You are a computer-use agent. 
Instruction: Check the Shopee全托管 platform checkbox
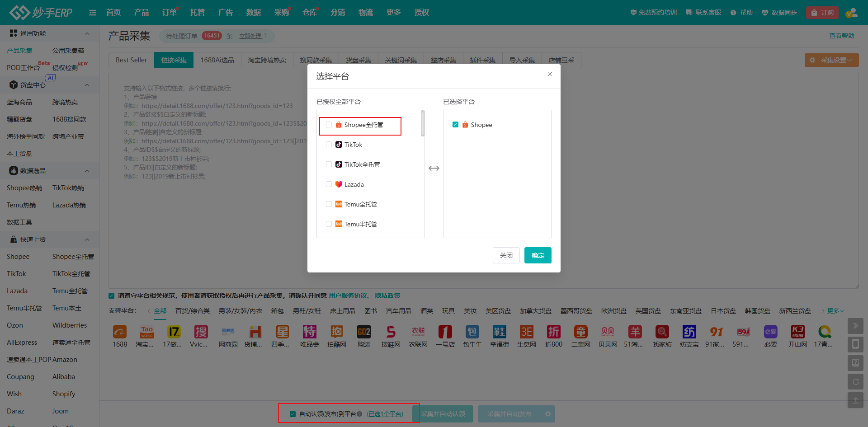329,125
